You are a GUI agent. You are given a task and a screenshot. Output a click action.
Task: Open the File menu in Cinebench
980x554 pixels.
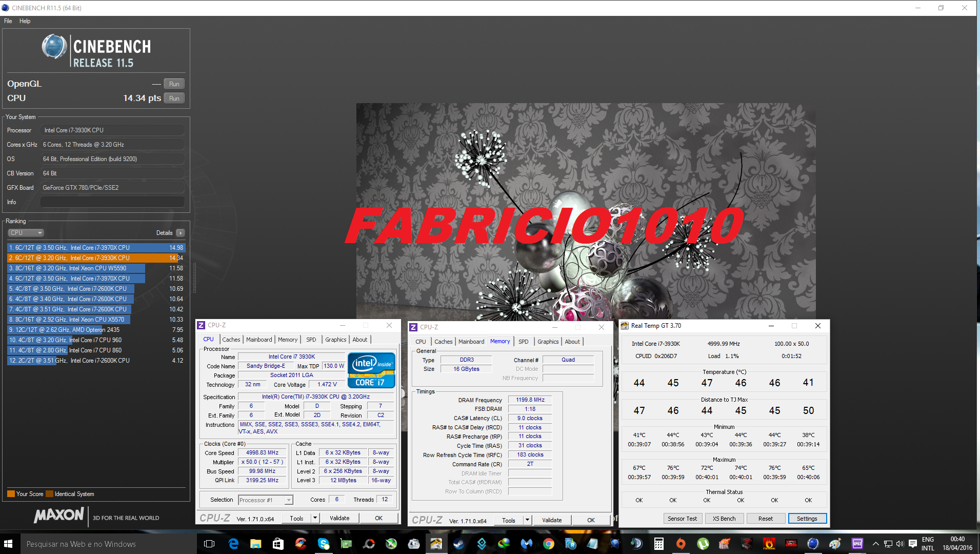(8, 21)
